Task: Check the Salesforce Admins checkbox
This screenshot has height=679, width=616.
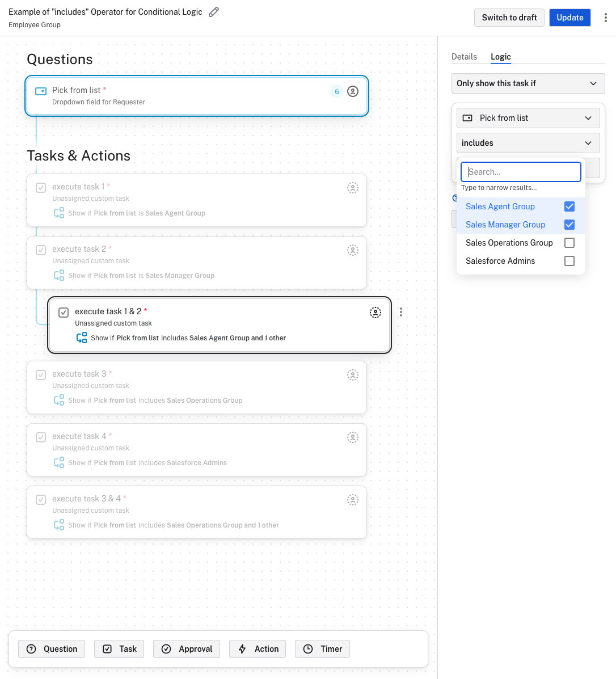Action: 569,261
